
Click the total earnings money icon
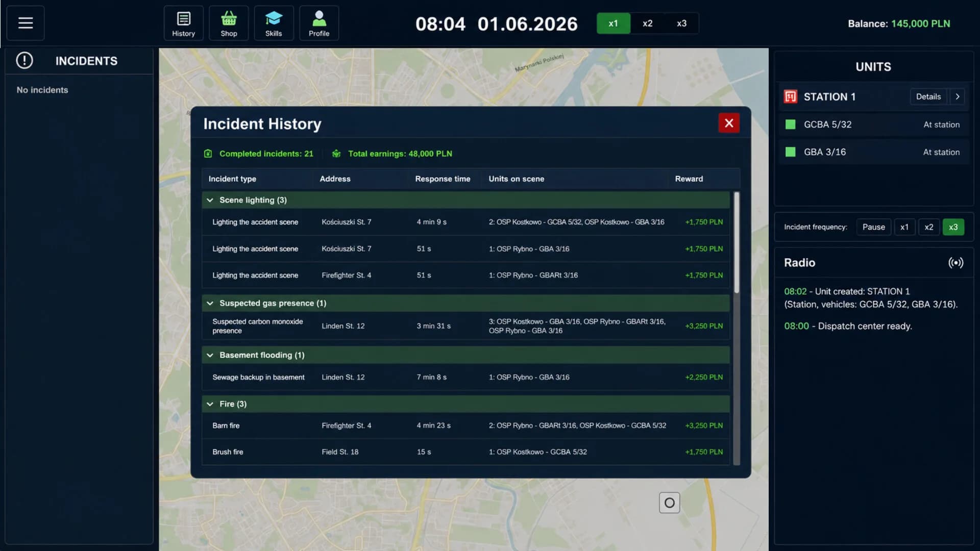tap(336, 154)
